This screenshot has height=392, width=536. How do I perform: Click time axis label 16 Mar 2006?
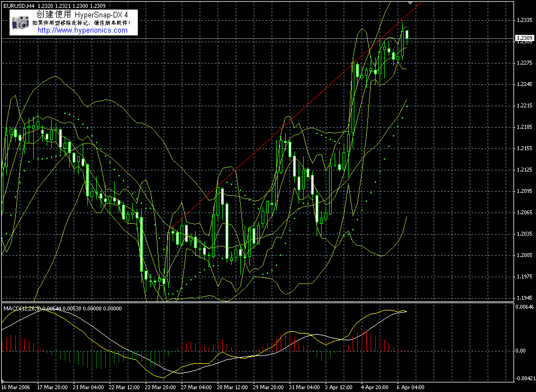[16, 387]
